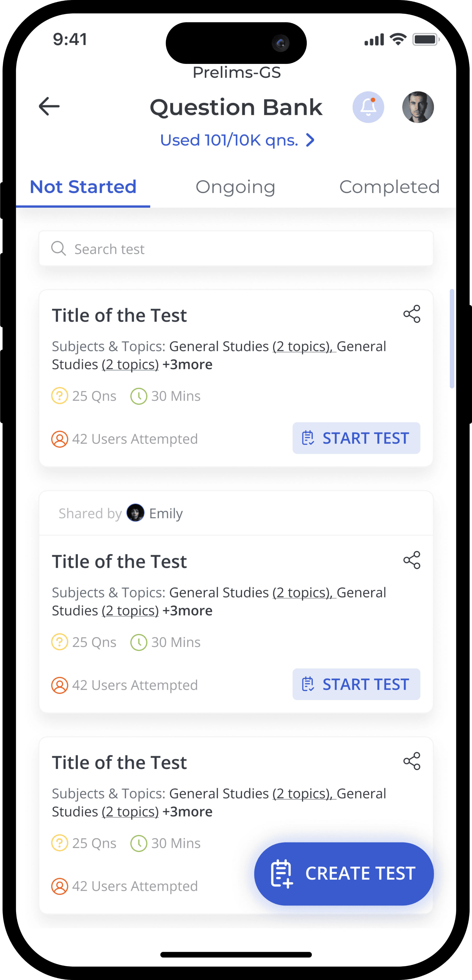Click the search magnifier icon

click(59, 248)
